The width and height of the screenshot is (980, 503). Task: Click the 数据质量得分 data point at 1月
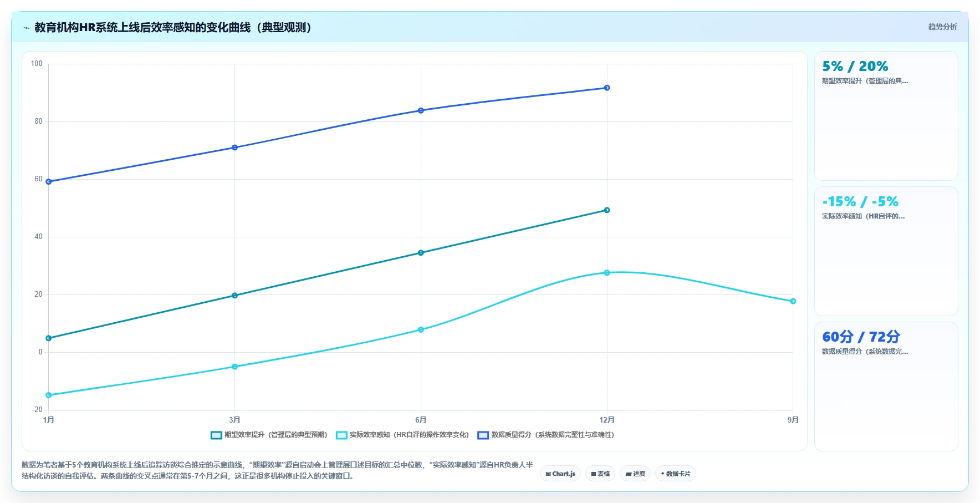point(49,182)
